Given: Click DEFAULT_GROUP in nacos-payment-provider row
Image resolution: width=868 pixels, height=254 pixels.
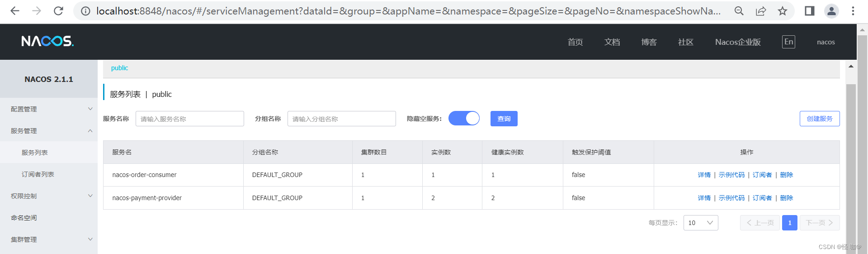Looking at the screenshot, I should click(x=277, y=198).
